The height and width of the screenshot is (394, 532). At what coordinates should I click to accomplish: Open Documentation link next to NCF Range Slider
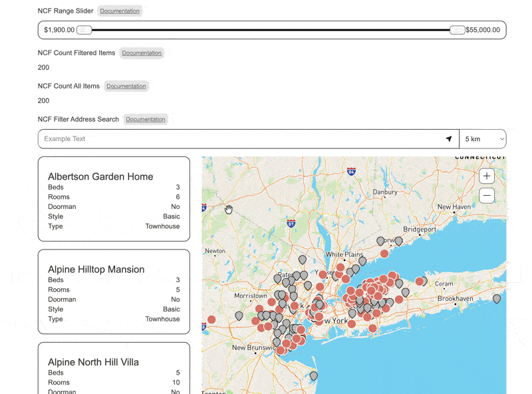click(x=120, y=11)
